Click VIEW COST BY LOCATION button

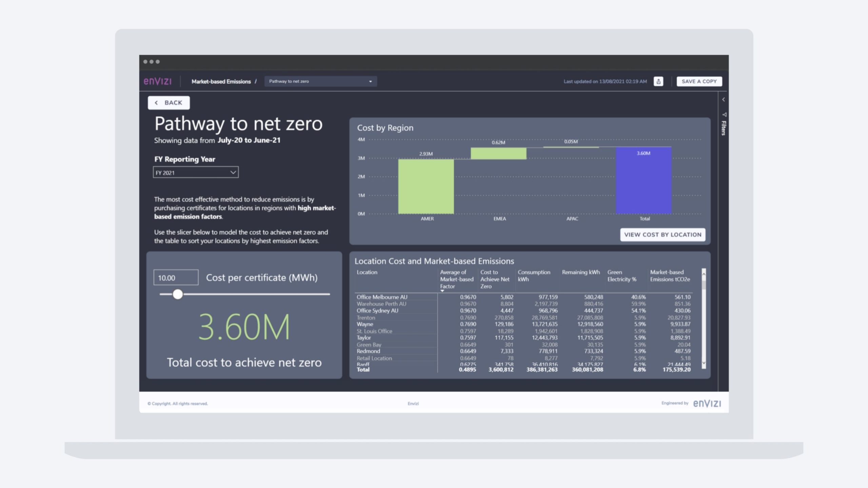663,235
